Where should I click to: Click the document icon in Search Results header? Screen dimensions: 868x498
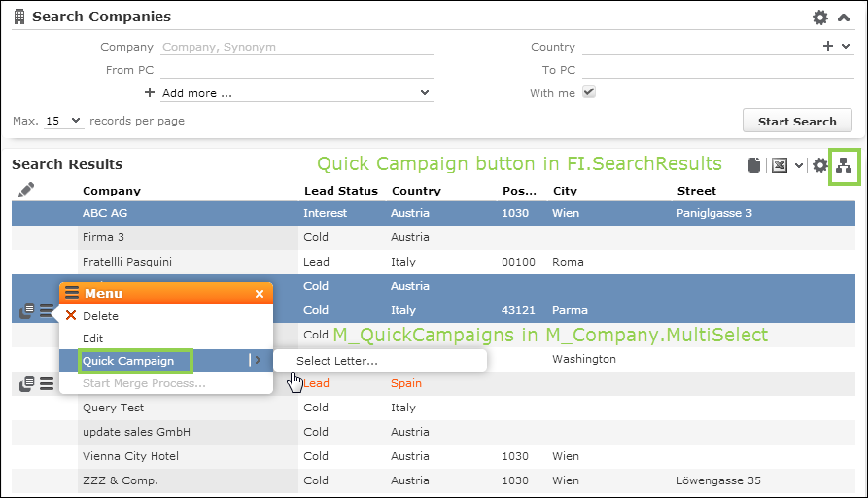(x=753, y=165)
